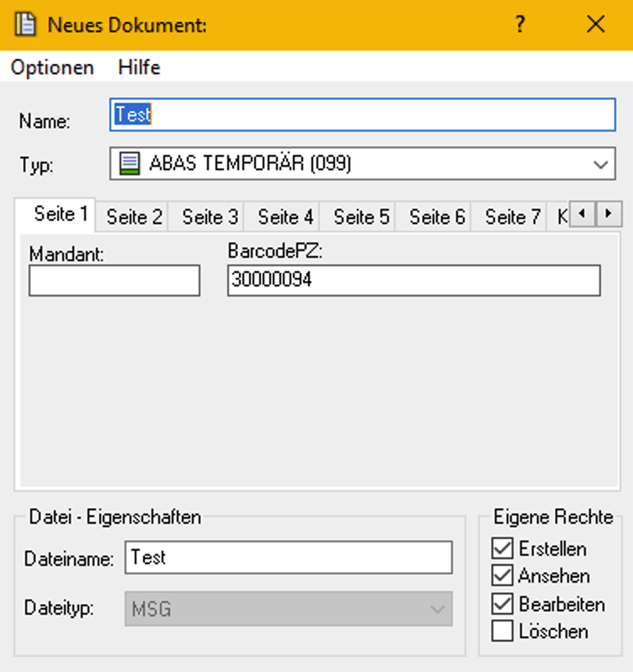Open the Optionen menu
The height and width of the screenshot is (672, 633).
click(52, 67)
